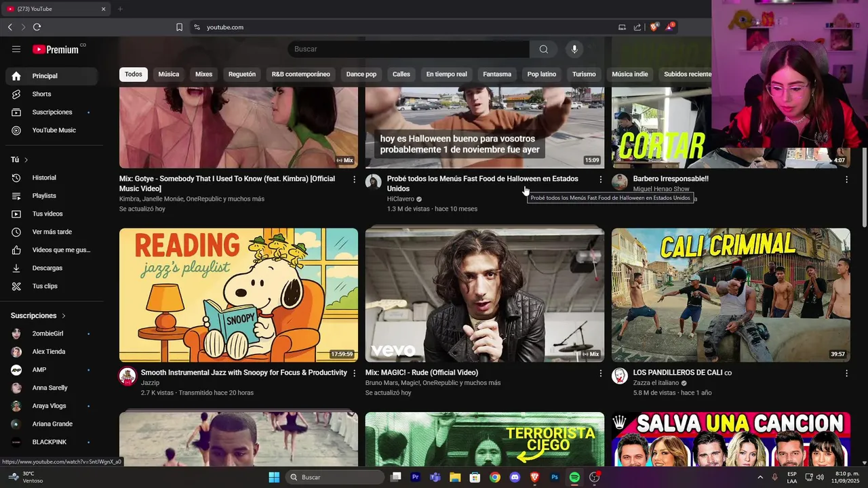Image resolution: width=868 pixels, height=488 pixels.
Task: Select the Música filter chip
Action: [169, 75]
